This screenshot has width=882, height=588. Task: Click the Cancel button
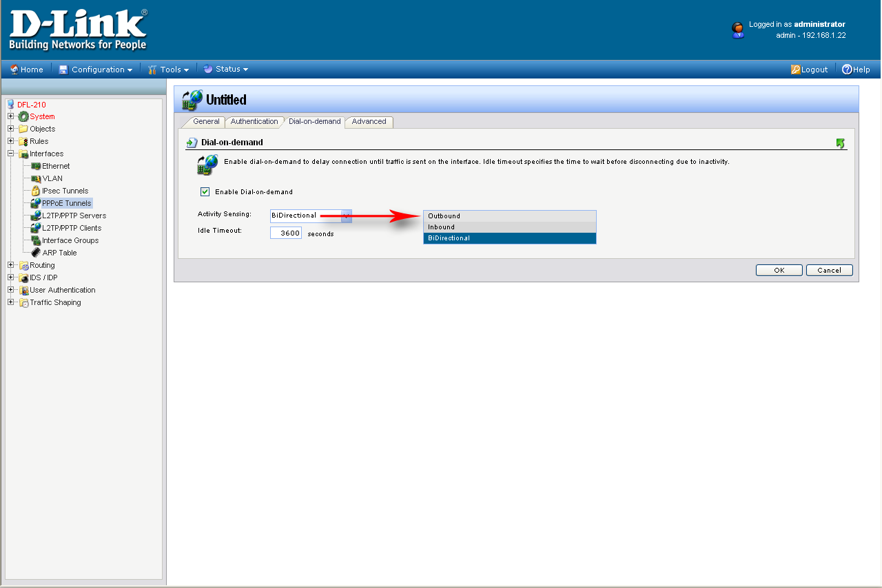click(x=830, y=270)
